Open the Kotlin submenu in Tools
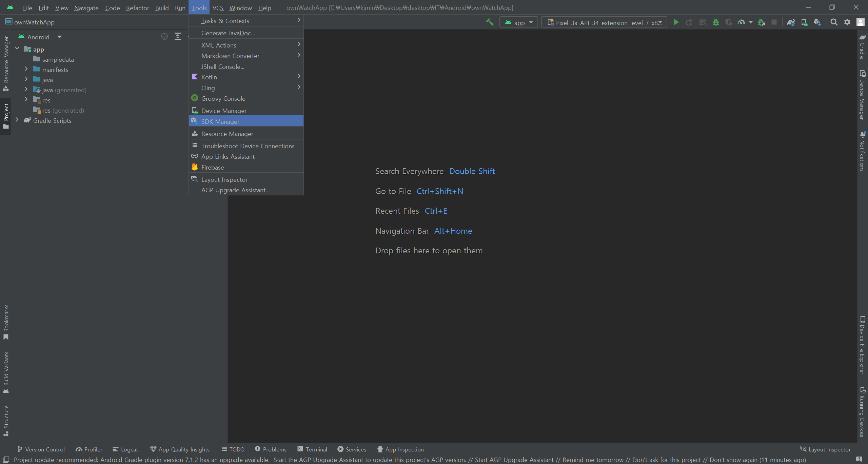Image resolution: width=868 pixels, height=464 pixels. coord(246,77)
